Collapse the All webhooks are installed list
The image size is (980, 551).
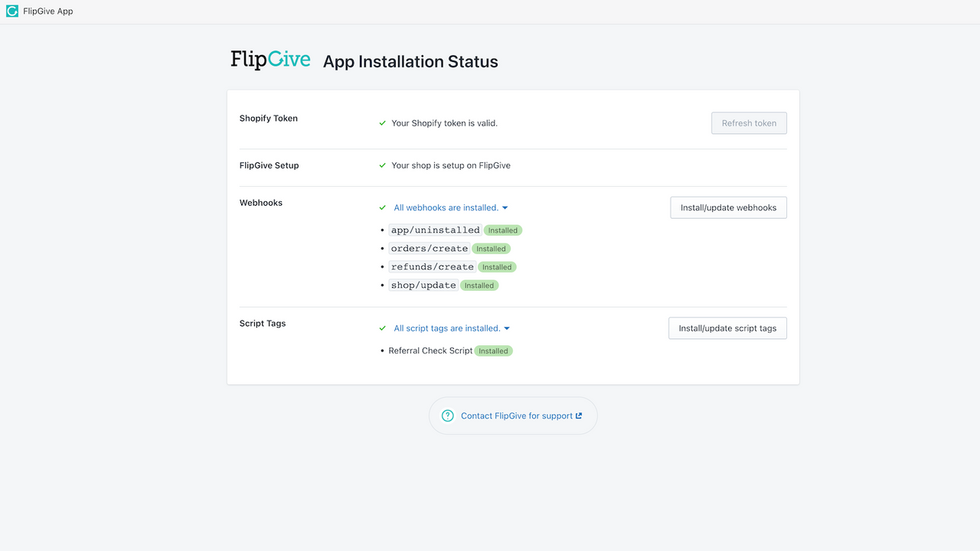(451, 207)
